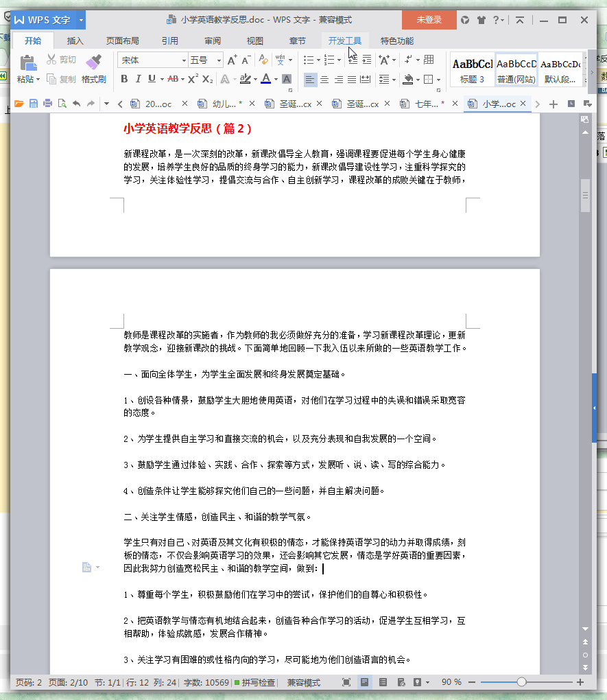Click the center alignment icon
The image size is (607, 700).
324,80
